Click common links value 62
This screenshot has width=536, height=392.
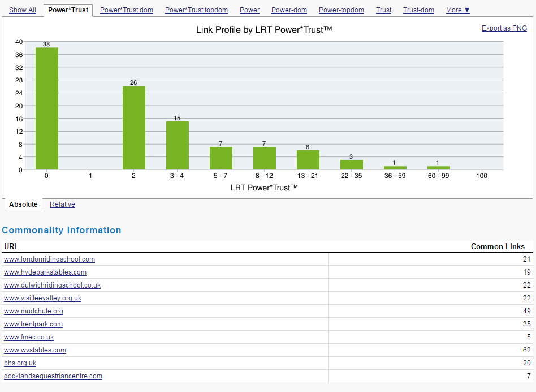click(527, 350)
